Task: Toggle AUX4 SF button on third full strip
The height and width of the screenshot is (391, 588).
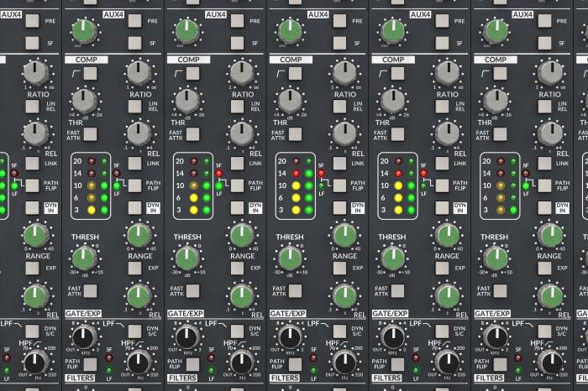Action: pyautogui.click(x=339, y=42)
